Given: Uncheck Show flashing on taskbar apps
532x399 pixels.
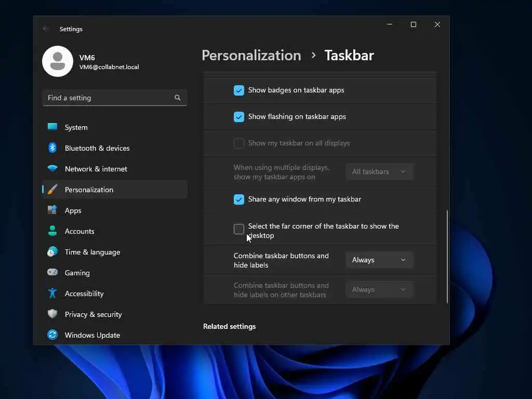Looking at the screenshot, I should pos(239,117).
